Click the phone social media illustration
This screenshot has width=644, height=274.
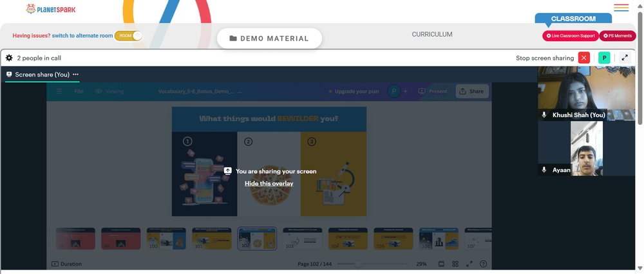(x=204, y=177)
